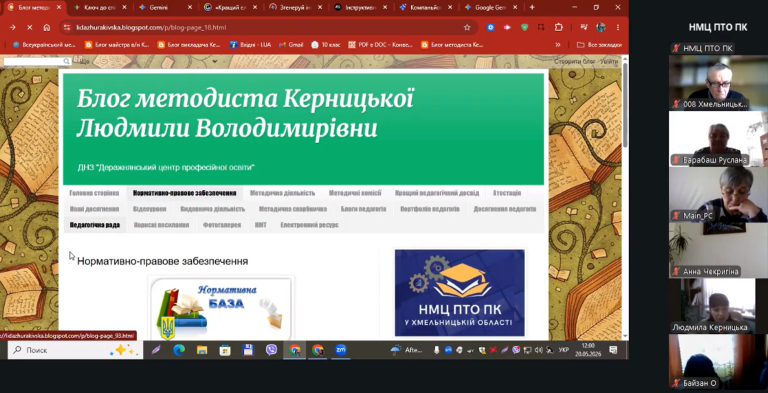Image resolution: width=768 pixels, height=393 pixels.
Task: Switch to the «Кращий сл» tab
Action: pyautogui.click(x=229, y=7)
